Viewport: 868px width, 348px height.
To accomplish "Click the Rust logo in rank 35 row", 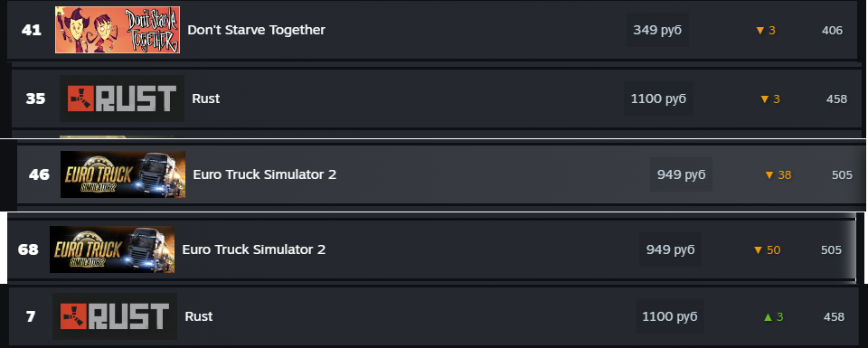I will (122, 99).
